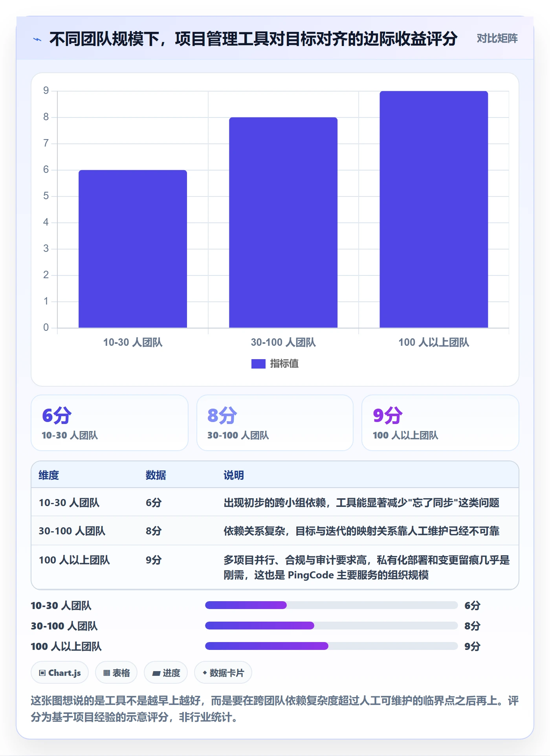Select the 数据卡片 chip
This screenshot has height=756, width=550.
click(223, 673)
